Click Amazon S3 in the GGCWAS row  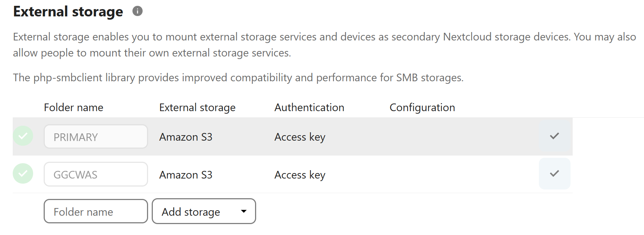[186, 175]
